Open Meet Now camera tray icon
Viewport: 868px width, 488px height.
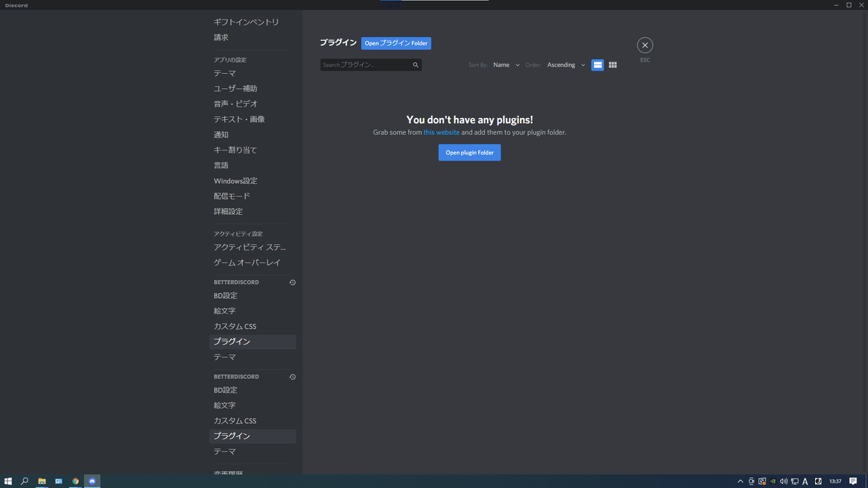click(x=751, y=481)
